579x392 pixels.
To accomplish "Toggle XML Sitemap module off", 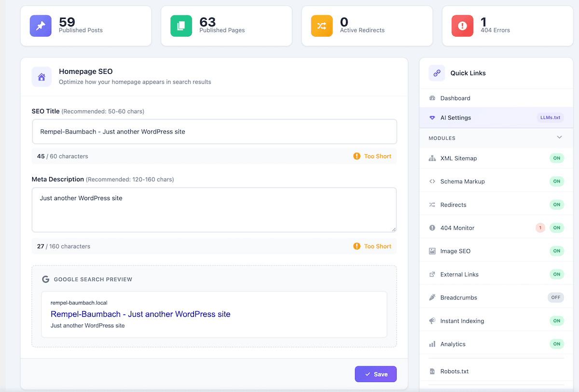I will click(x=556, y=158).
